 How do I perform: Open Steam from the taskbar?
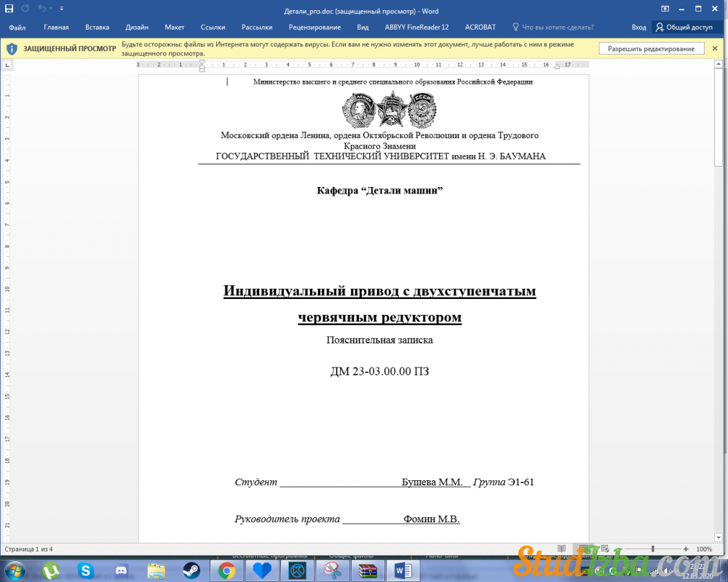(x=191, y=571)
